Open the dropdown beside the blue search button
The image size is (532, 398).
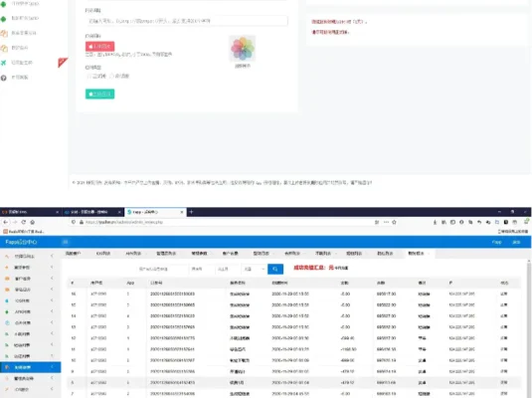click(255, 269)
